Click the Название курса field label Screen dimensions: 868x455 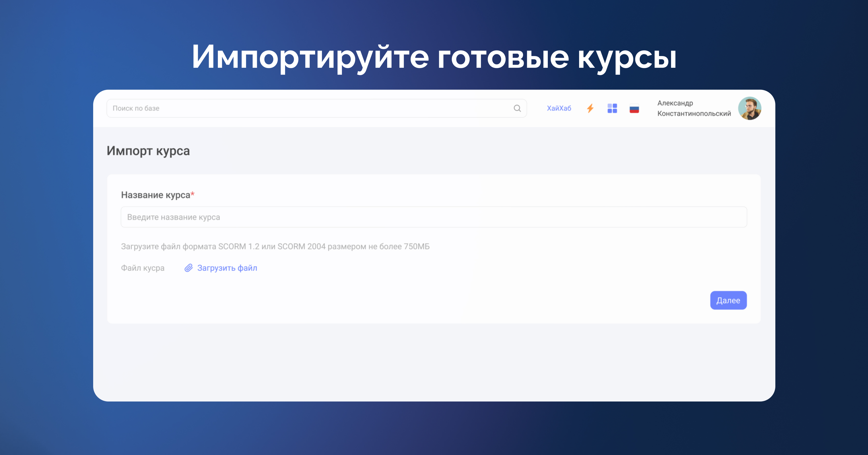[x=155, y=195]
